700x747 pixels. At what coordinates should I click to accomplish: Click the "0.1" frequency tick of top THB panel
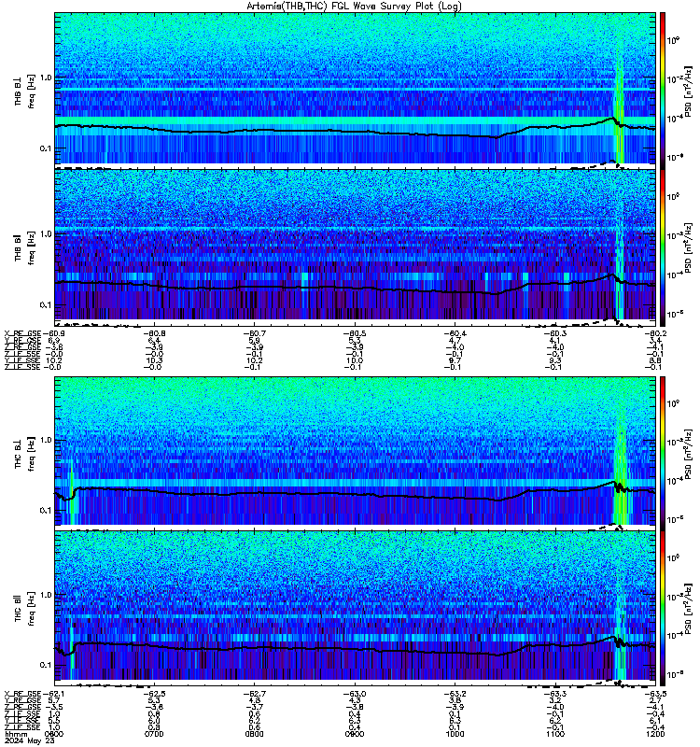click(46, 148)
